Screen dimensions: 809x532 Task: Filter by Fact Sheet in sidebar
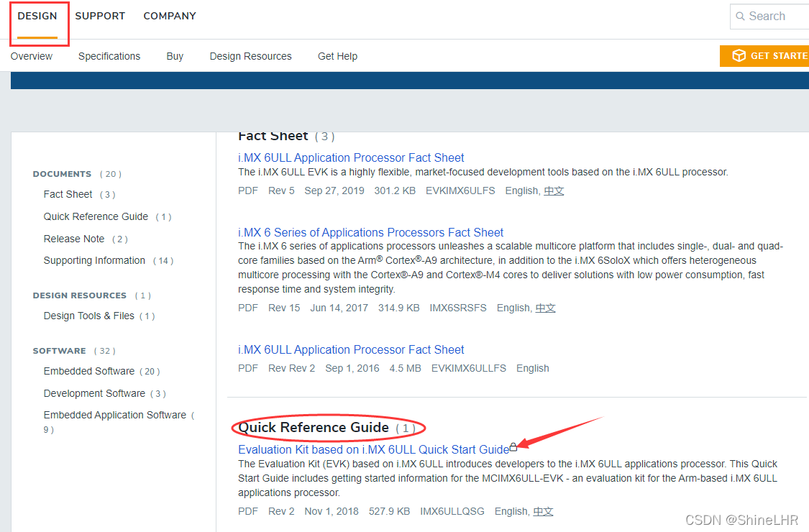pos(68,195)
